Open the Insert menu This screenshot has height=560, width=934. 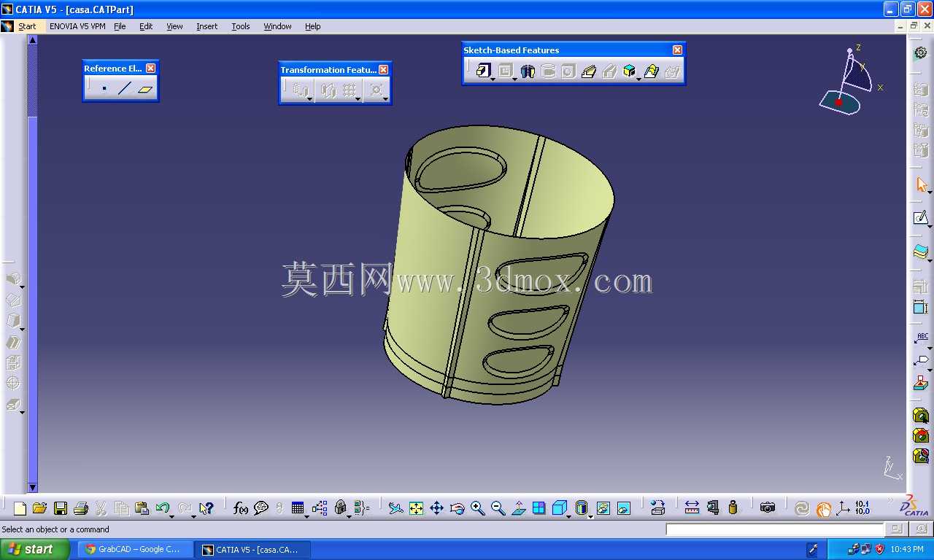pos(207,26)
